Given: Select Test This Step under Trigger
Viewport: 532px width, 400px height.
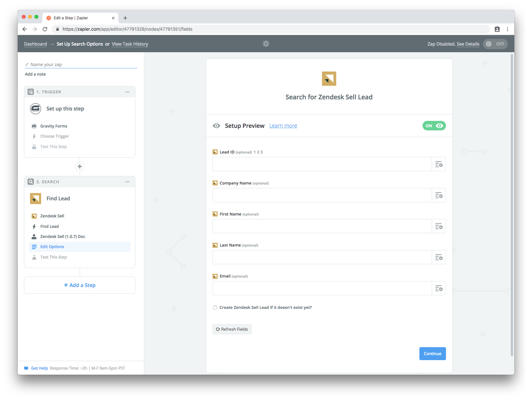Looking at the screenshot, I should pos(53,147).
